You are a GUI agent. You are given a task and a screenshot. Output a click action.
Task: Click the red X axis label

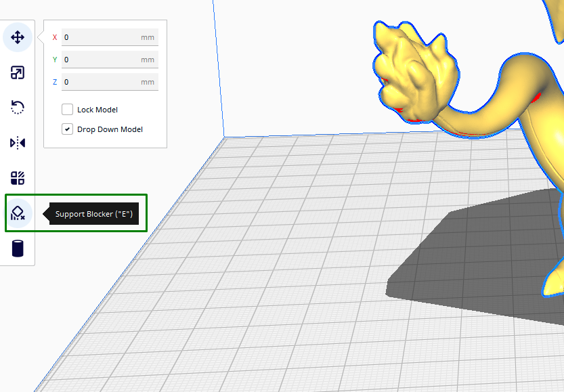(54, 37)
